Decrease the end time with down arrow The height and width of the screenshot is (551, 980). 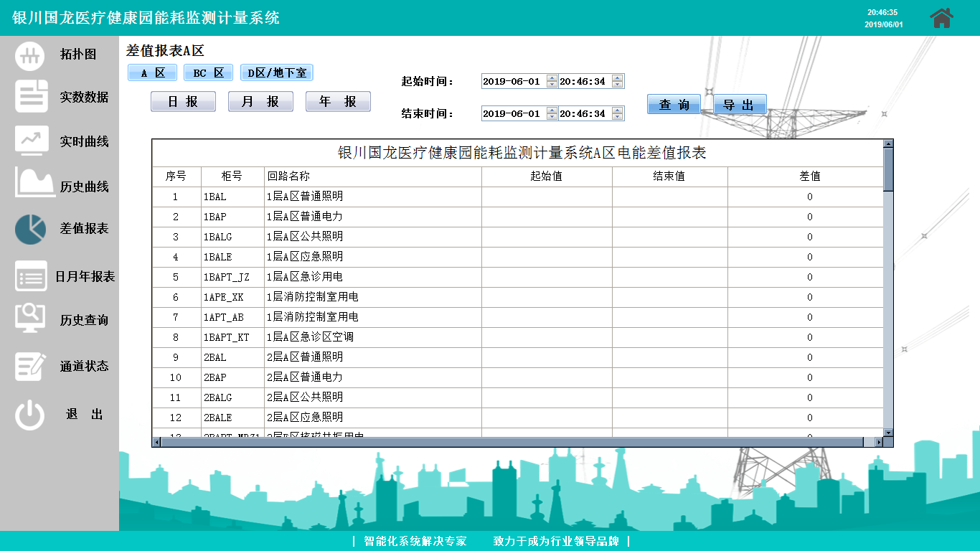(618, 117)
